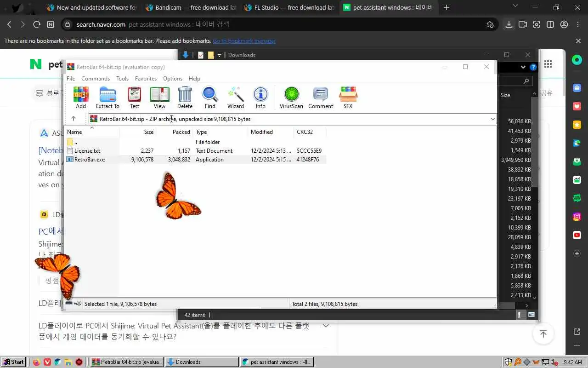588x368 pixels.
Task: Open the Find magnifier tool
Action: [x=210, y=98]
